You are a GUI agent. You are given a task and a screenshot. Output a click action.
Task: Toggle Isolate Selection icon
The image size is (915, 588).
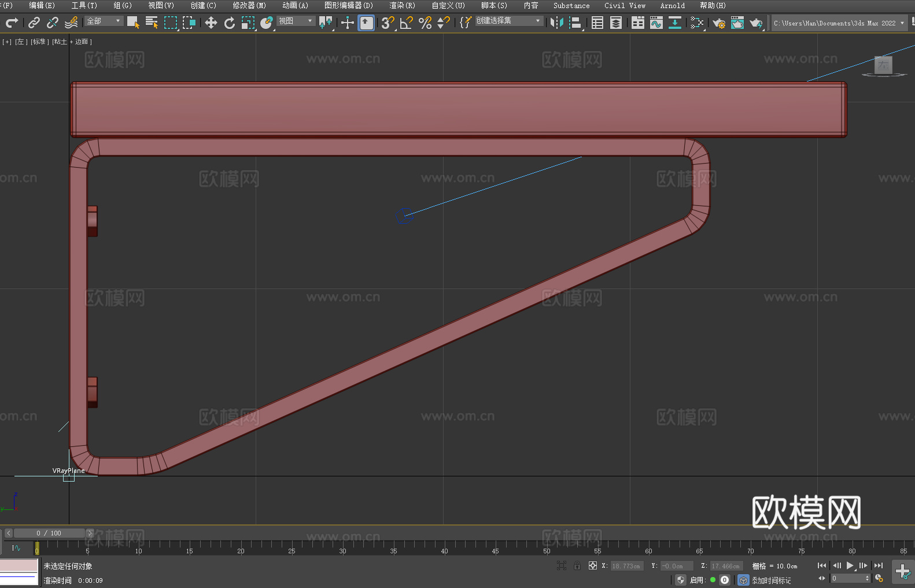pyautogui.click(x=561, y=566)
